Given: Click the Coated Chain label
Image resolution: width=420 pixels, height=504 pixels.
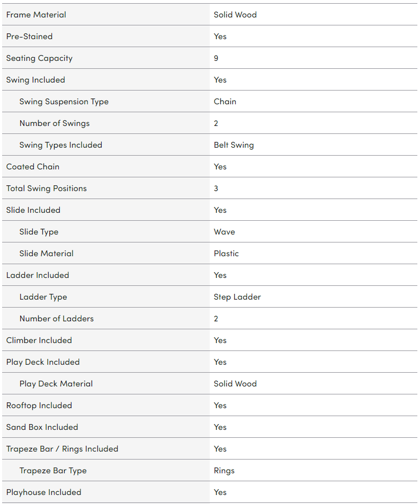Looking at the screenshot, I should tap(33, 167).
